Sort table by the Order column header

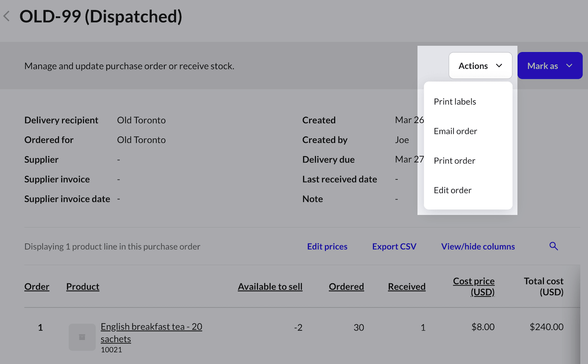pyautogui.click(x=37, y=286)
